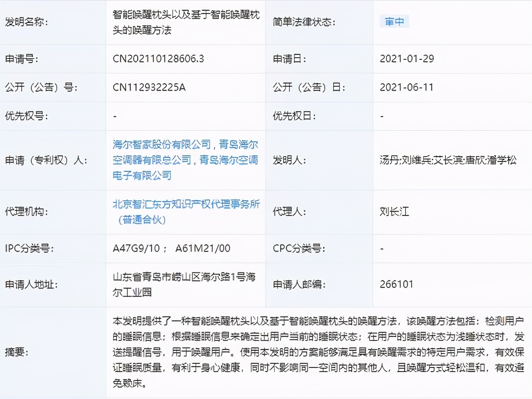Click the dash value beside 优先权号
This screenshot has height=399, width=532.
115,116
